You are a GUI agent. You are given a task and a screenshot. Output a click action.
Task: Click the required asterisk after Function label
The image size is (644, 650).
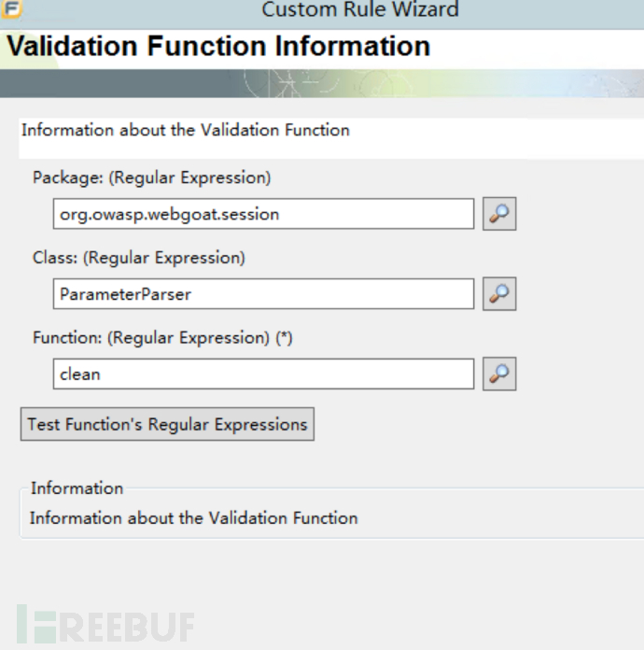pos(287,338)
